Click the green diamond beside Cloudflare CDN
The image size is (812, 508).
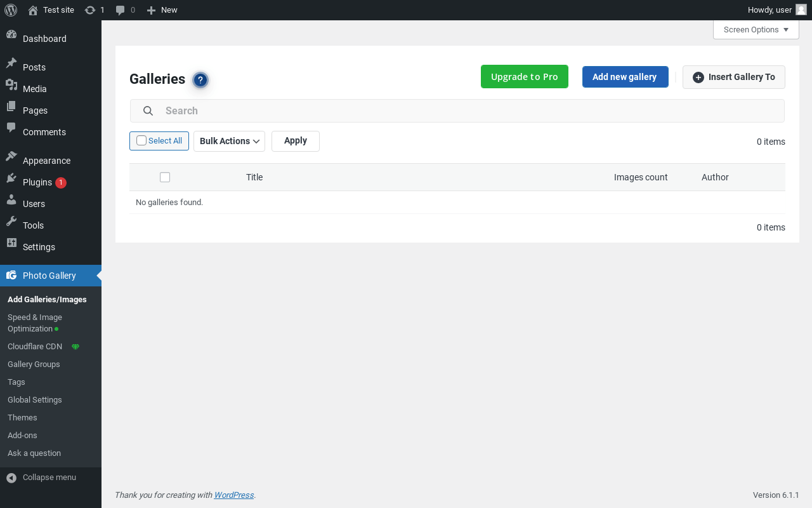tap(75, 347)
